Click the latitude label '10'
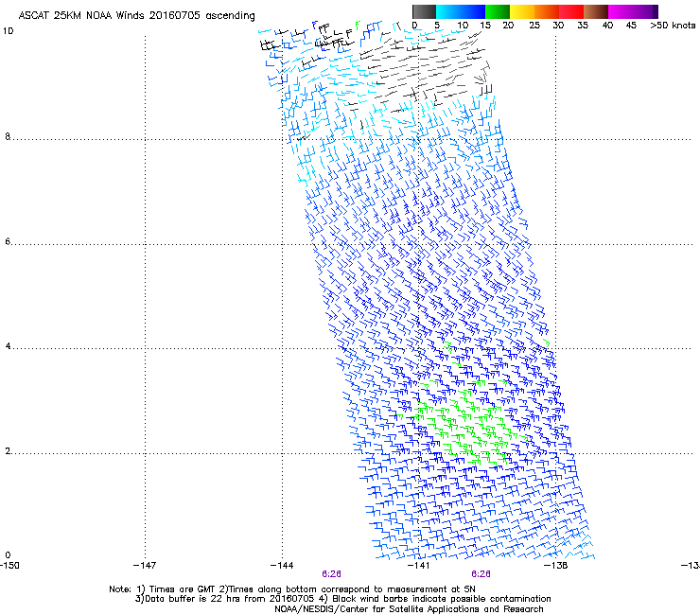700x615 pixels. [8, 31]
